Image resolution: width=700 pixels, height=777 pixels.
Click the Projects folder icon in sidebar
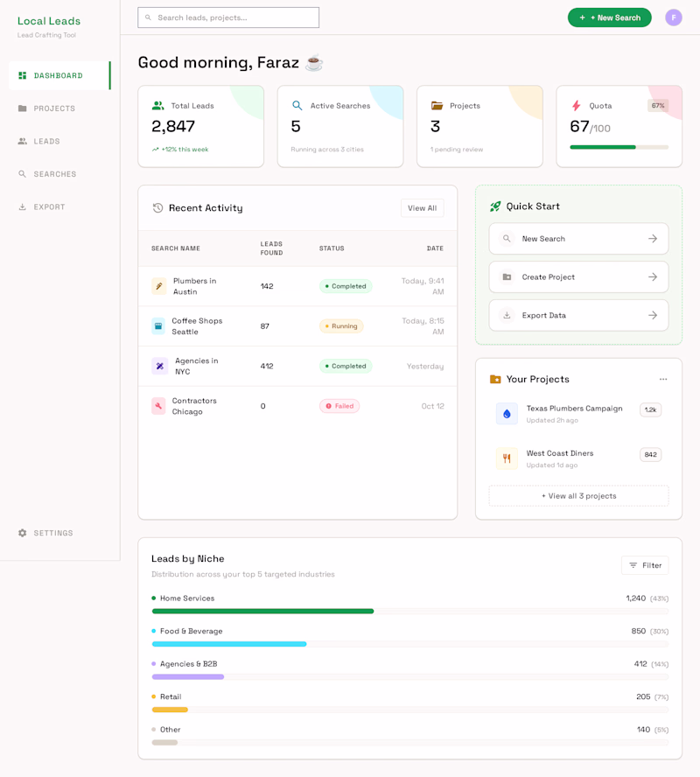click(22, 108)
